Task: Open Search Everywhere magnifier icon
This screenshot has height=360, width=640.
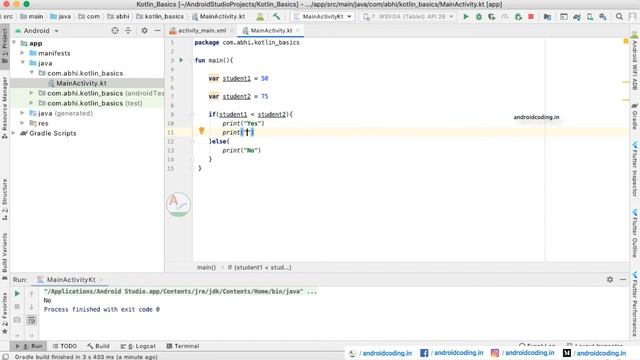Action: point(619,17)
